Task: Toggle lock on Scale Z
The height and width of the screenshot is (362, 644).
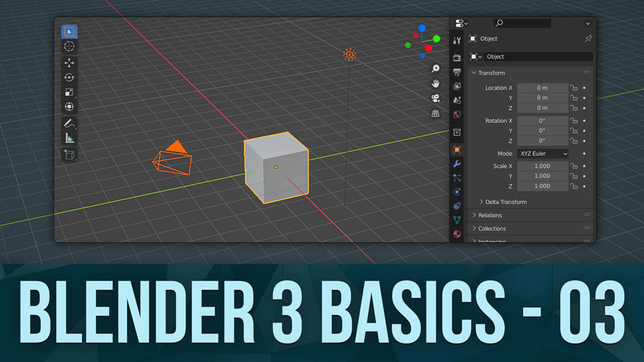Action: 574,186
